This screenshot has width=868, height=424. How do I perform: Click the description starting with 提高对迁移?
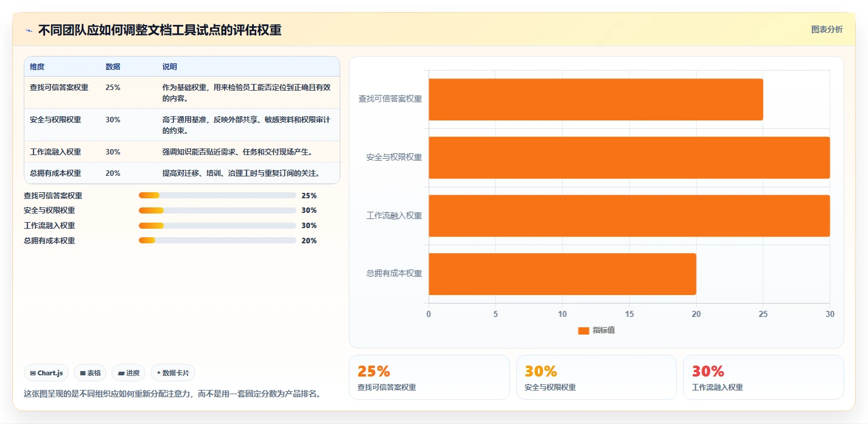click(x=241, y=173)
